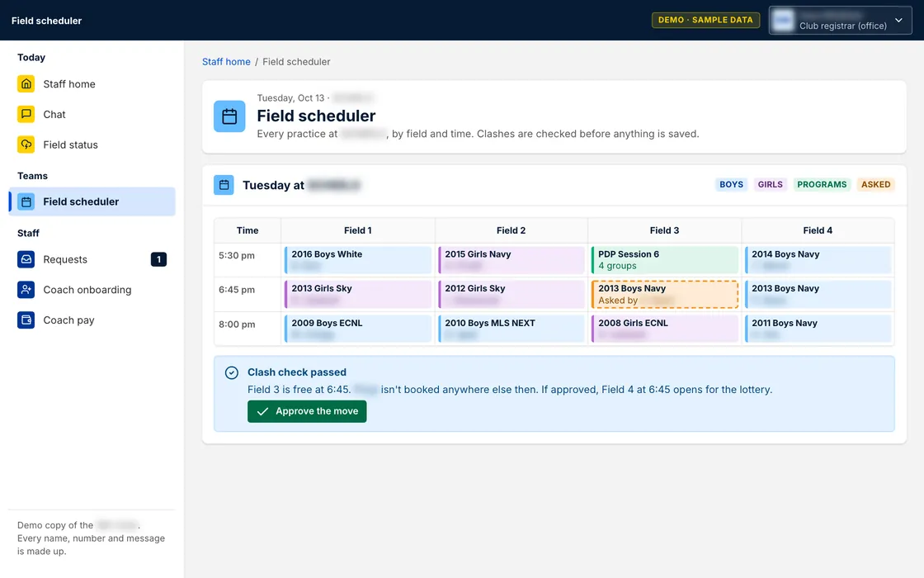Click the Field 2 column header
The width and height of the screenshot is (924, 578).
coord(511,230)
